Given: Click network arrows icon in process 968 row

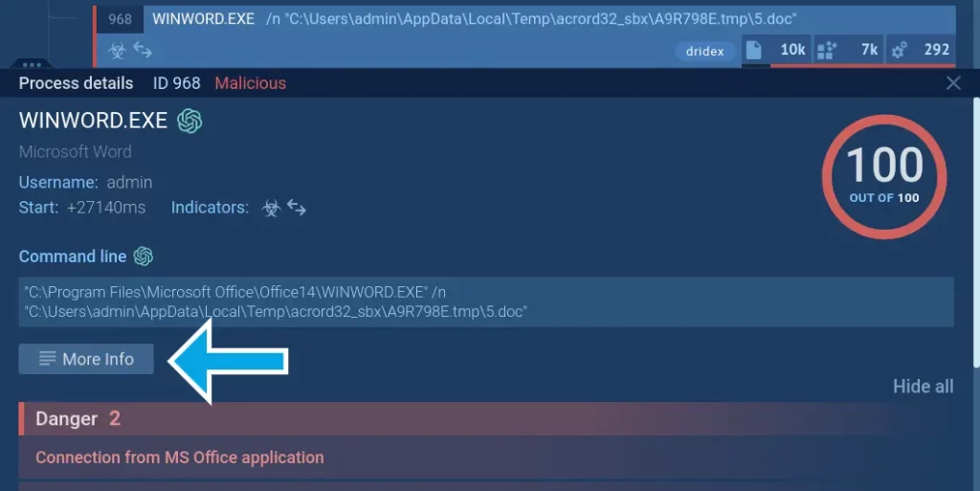Looking at the screenshot, I should pos(143,50).
